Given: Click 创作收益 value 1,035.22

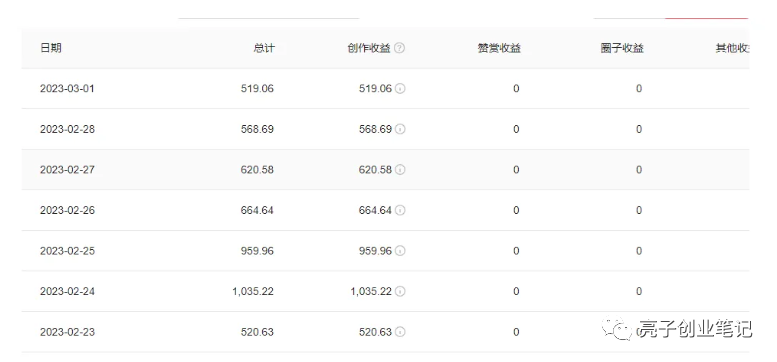Looking at the screenshot, I should [x=371, y=292].
